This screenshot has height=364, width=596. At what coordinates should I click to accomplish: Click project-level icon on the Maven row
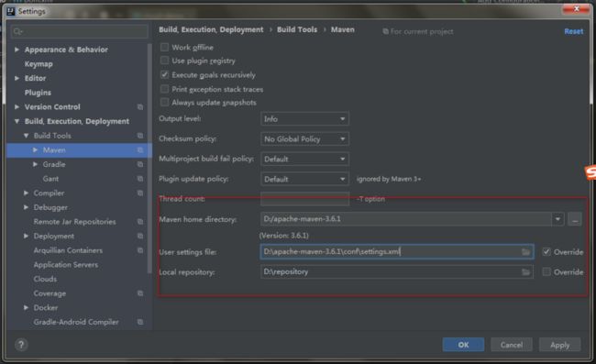click(x=140, y=150)
